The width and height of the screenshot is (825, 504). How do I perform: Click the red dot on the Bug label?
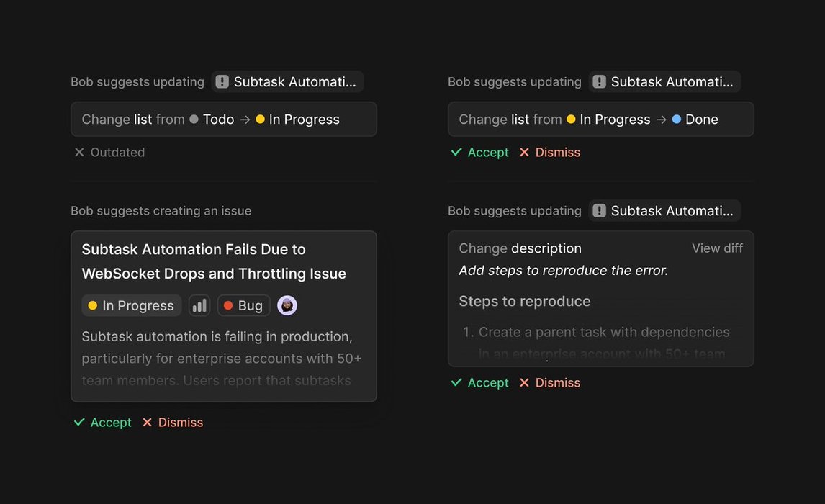[x=228, y=306]
